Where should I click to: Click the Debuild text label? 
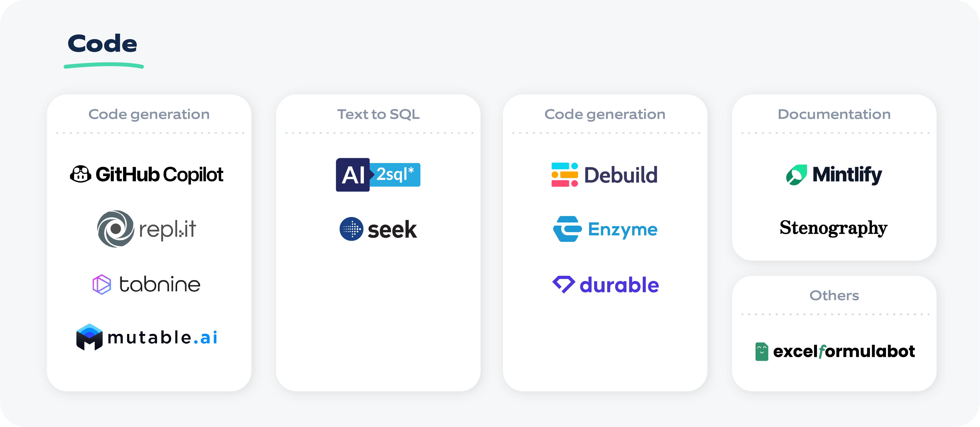tap(621, 175)
